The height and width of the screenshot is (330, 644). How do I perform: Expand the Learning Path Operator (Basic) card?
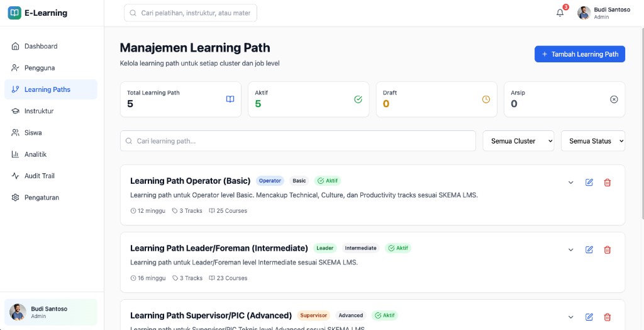[570, 182]
